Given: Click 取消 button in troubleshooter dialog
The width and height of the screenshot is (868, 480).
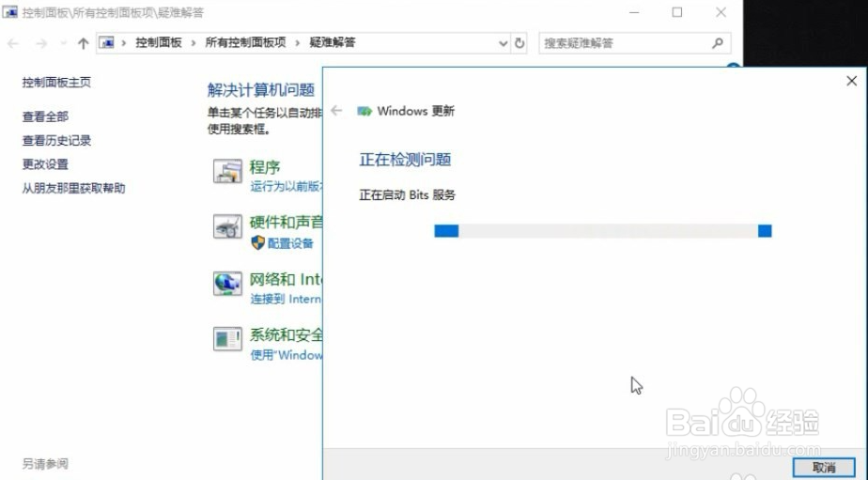Looking at the screenshot, I should pyautogui.click(x=824, y=467).
